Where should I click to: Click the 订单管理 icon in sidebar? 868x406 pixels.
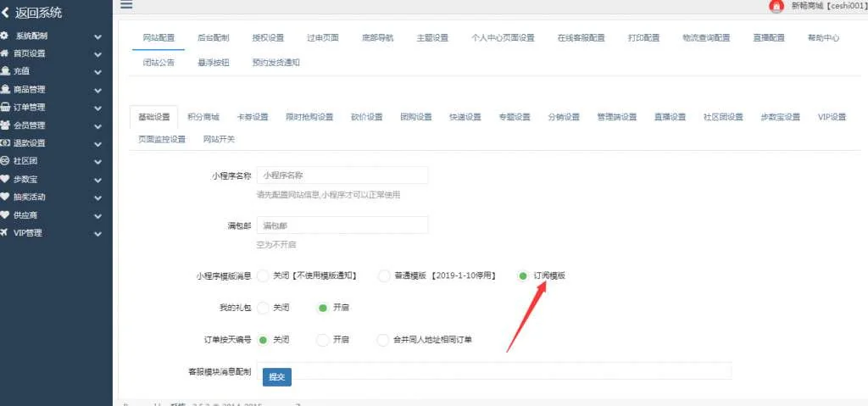pos(5,107)
